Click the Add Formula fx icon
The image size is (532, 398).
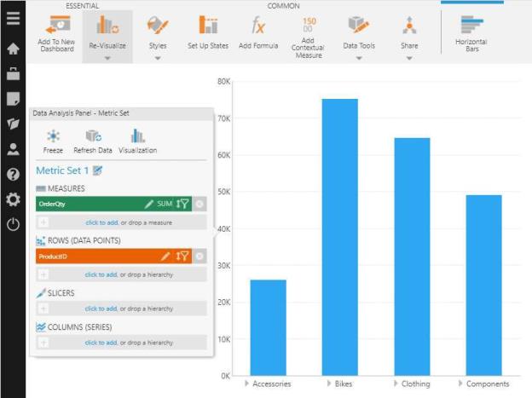coord(257,26)
